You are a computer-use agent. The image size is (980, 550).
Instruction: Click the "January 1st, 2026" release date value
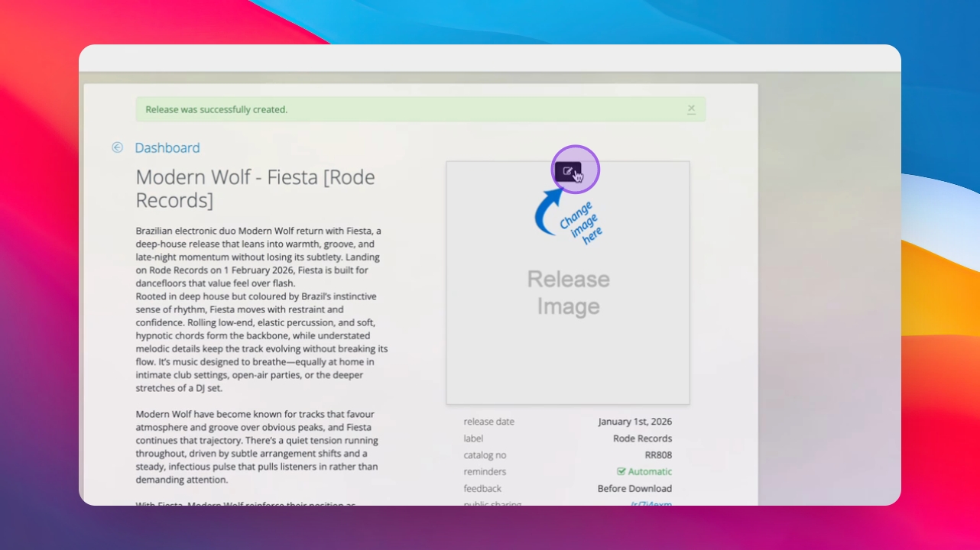point(635,422)
